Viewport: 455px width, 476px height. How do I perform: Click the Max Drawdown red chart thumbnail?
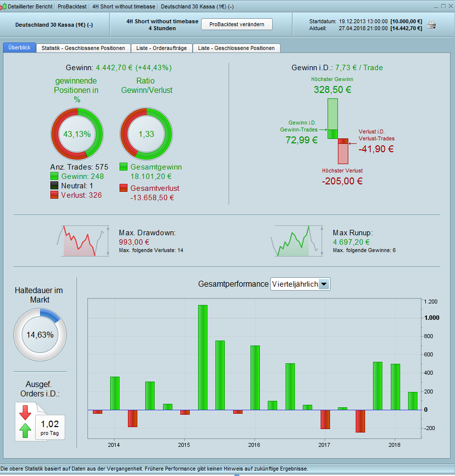click(x=83, y=241)
